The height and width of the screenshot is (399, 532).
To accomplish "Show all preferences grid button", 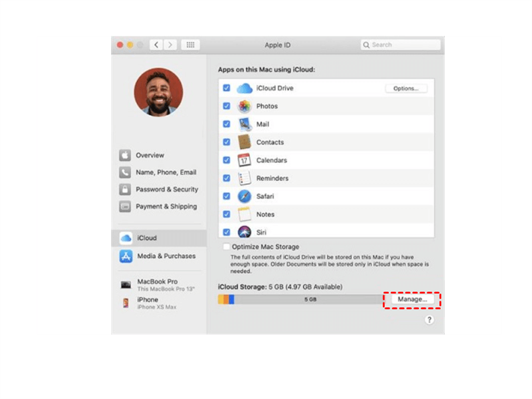I will (190, 45).
